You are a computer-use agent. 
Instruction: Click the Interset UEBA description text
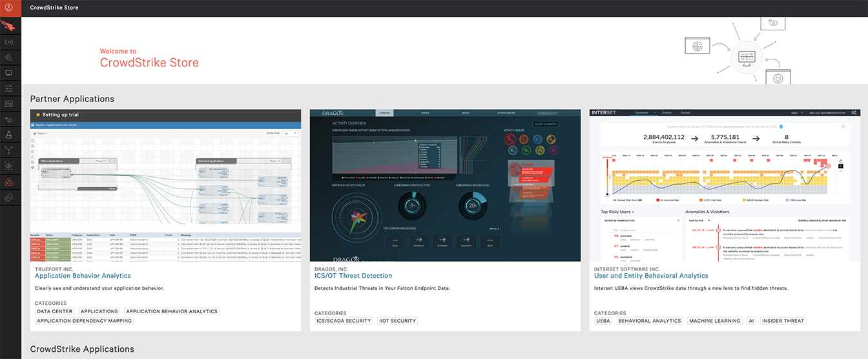click(691, 288)
